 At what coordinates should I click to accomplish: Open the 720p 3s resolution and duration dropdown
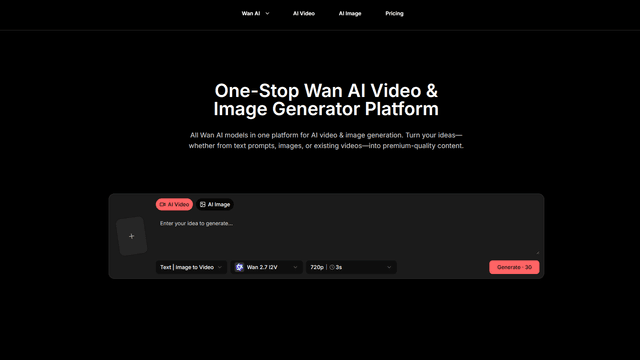pos(351,267)
